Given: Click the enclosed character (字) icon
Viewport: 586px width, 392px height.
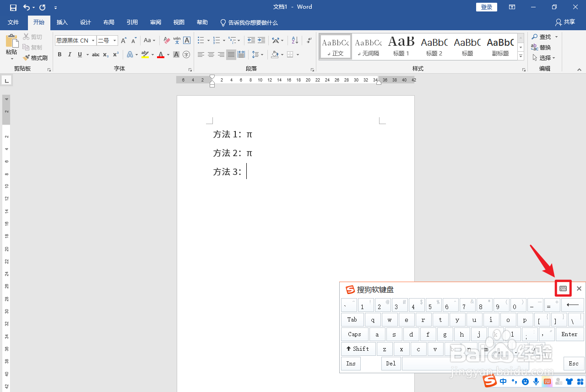Looking at the screenshot, I should 186,54.
